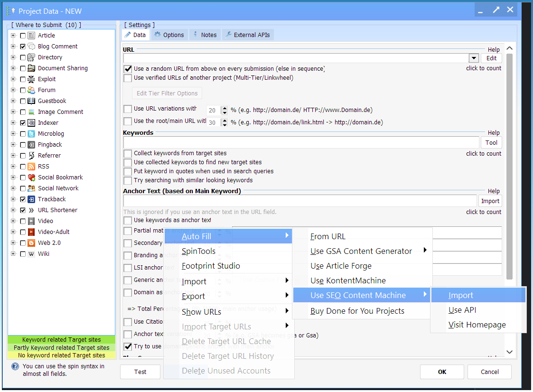Click the Blog Comment speech bubble icon

tap(31, 47)
